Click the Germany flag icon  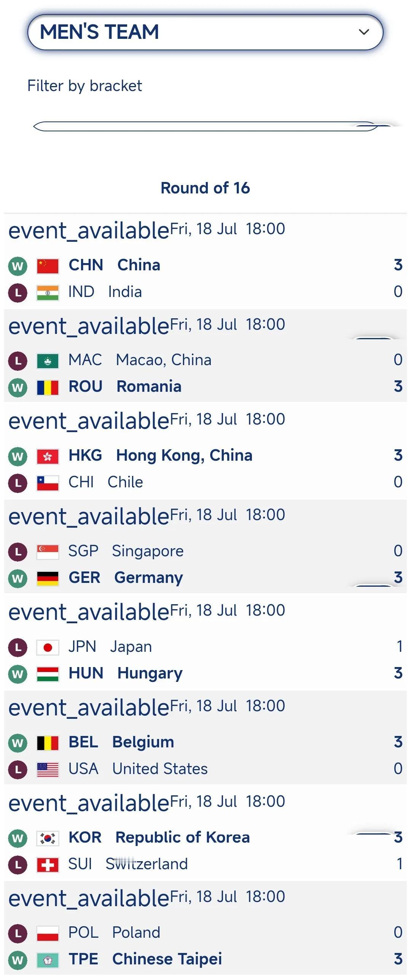pyautogui.click(x=48, y=578)
